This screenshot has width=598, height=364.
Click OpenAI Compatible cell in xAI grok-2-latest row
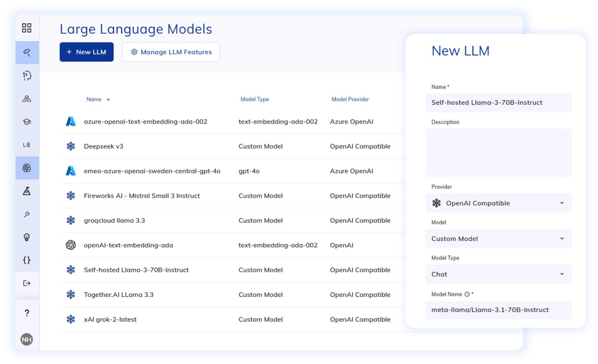coord(360,319)
